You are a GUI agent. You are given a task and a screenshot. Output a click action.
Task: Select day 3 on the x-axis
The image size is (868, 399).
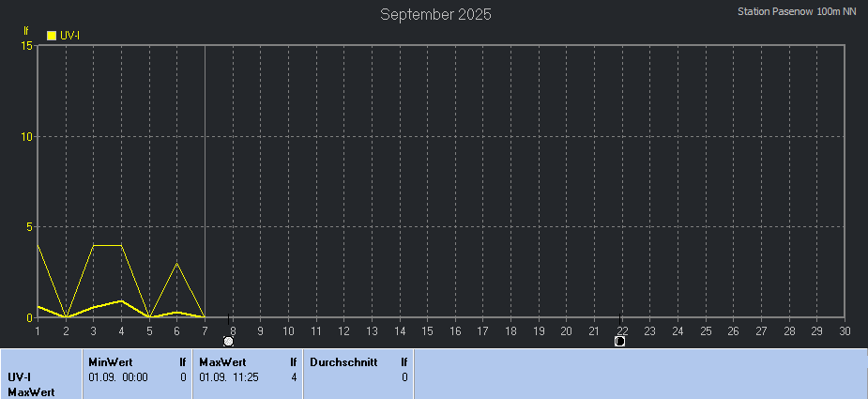[x=94, y=330]
